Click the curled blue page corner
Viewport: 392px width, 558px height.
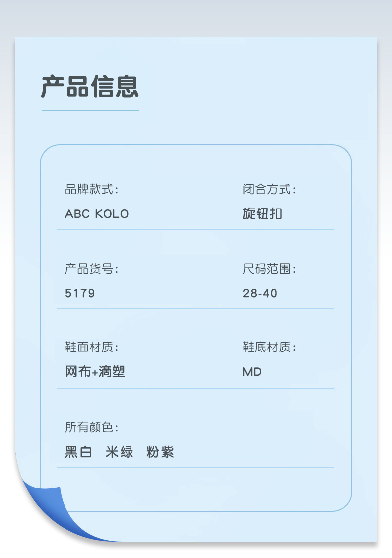pyautogui.click(x=54, y=512)
